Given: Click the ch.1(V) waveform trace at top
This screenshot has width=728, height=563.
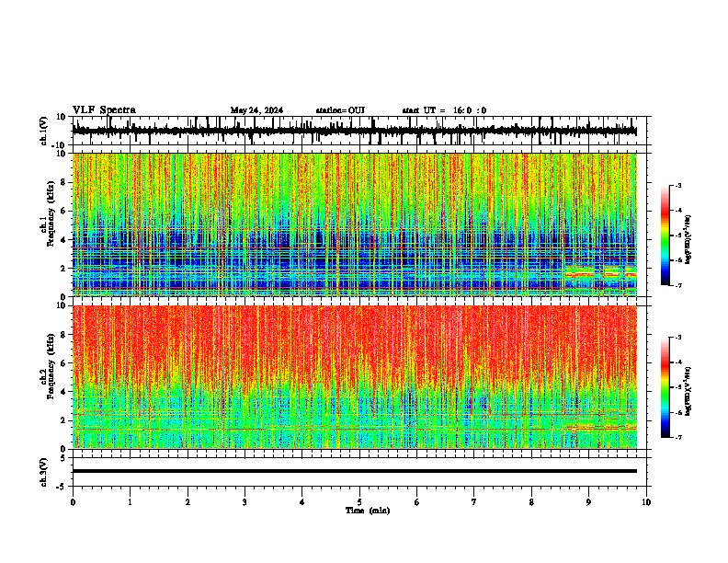Looking at the screenshot, I should (x=355, y=131).
